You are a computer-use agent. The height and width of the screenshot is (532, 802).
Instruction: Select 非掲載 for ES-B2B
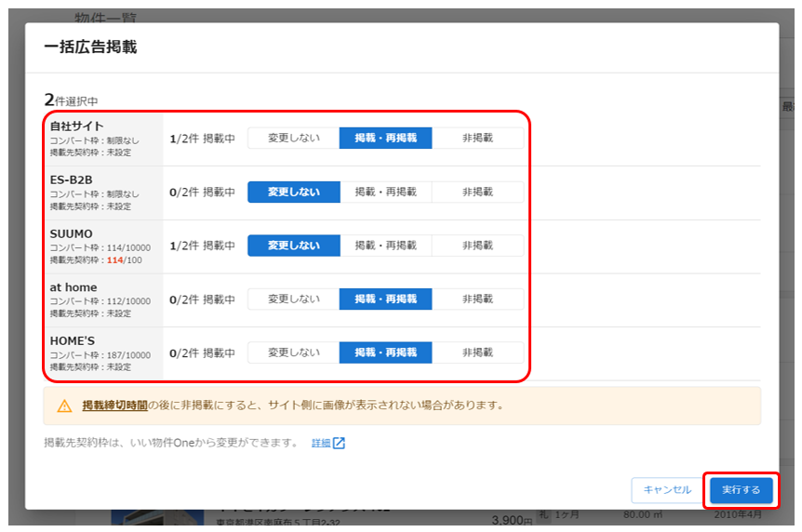[477, 192]
